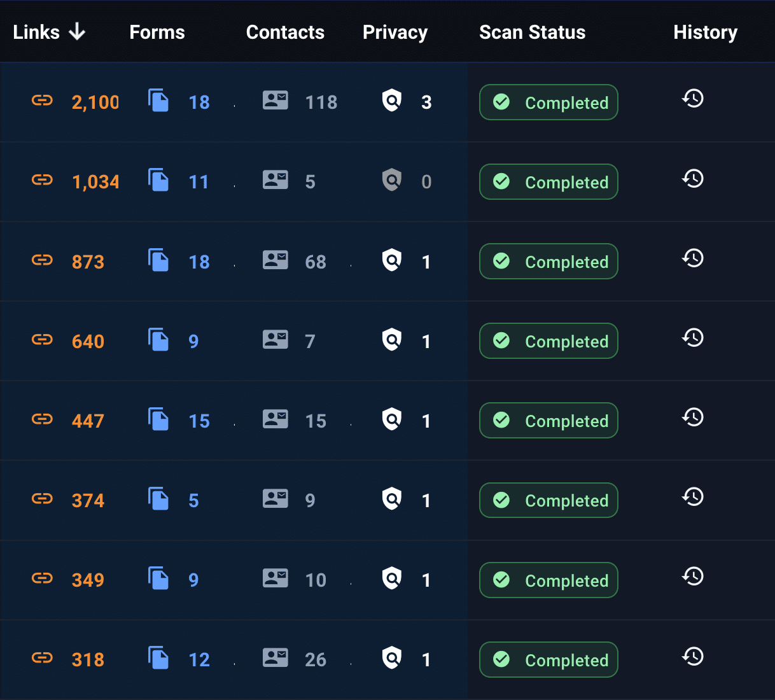The image size is (775, 700).
Task: Click the Completed badge in the 873 row
Action: pyautogui.click(x=548, y=262)
